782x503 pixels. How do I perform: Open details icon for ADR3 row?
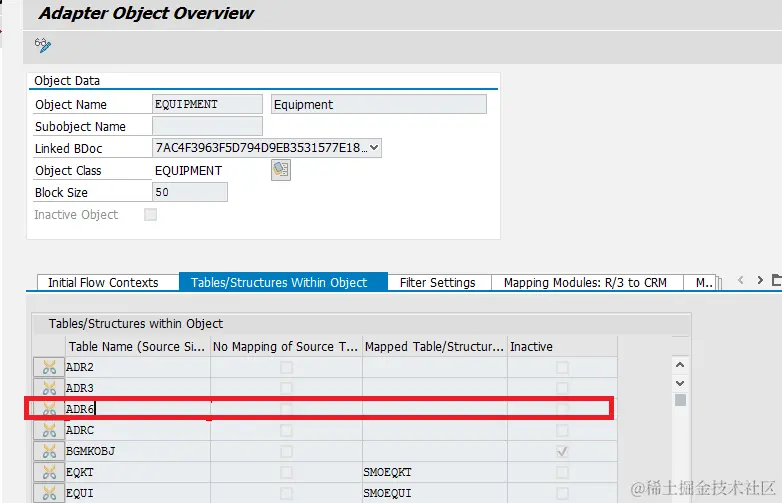click(49, 388)
